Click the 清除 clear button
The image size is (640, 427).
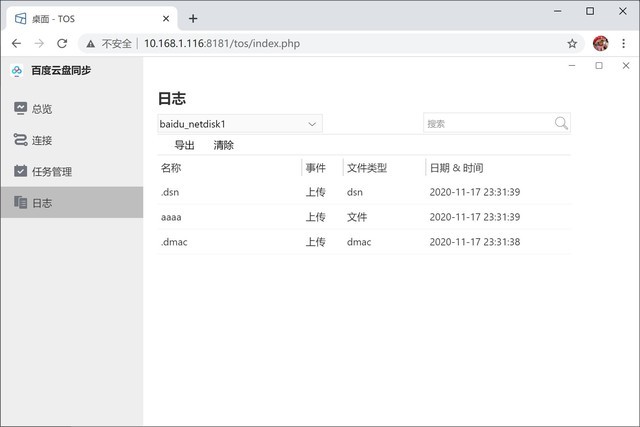click(x=224, y=145)
